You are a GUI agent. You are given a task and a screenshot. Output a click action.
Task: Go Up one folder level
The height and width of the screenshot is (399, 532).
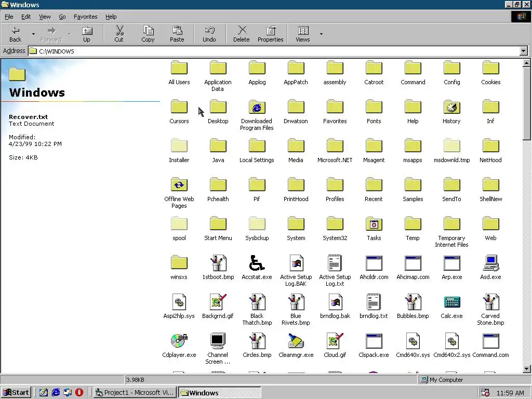pyautogui.click(x=87, y=34)
